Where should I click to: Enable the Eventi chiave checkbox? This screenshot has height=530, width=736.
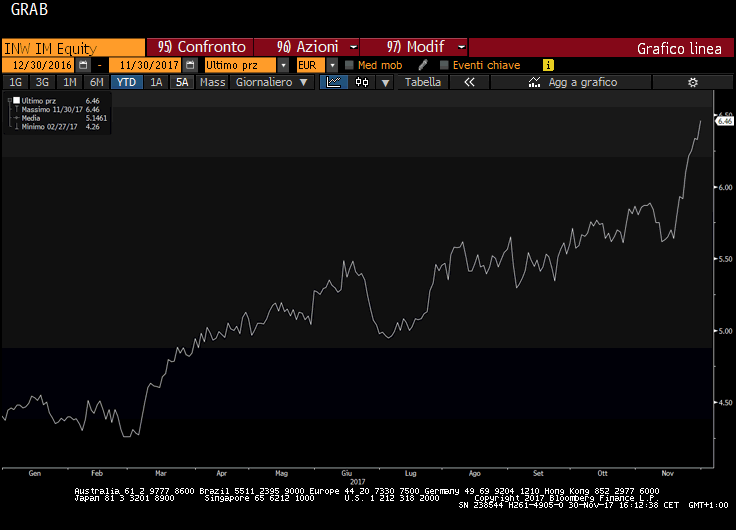(444, 65)
